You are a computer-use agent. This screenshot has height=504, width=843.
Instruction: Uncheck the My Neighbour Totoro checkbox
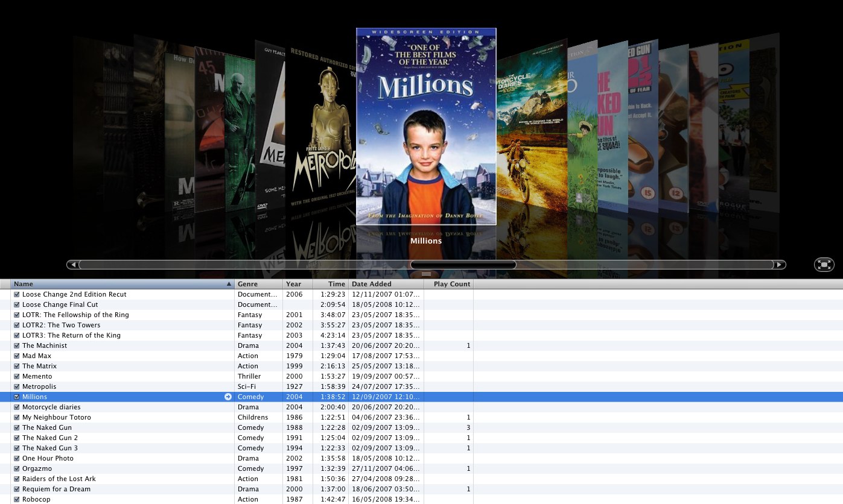coord(17,417)
